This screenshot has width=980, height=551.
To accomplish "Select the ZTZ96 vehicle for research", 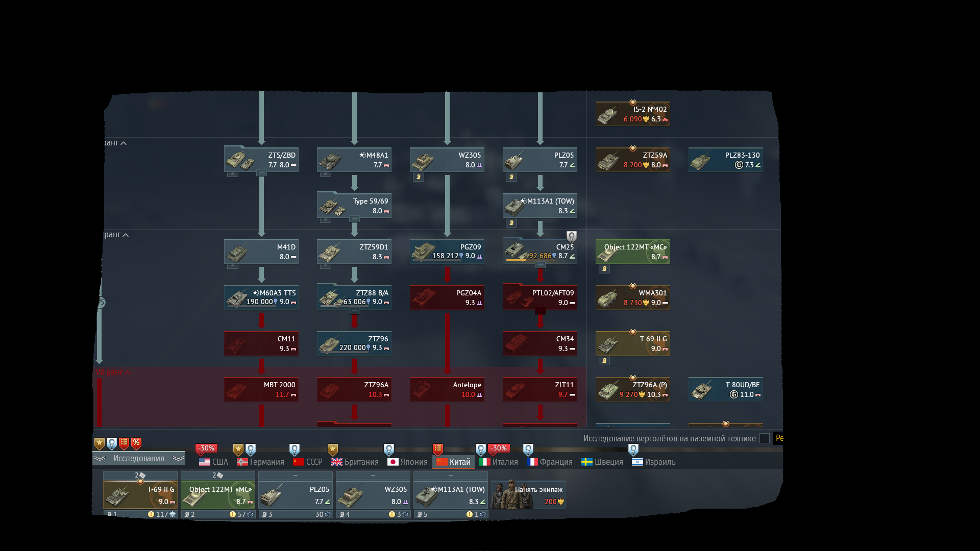I will [354, 343].
